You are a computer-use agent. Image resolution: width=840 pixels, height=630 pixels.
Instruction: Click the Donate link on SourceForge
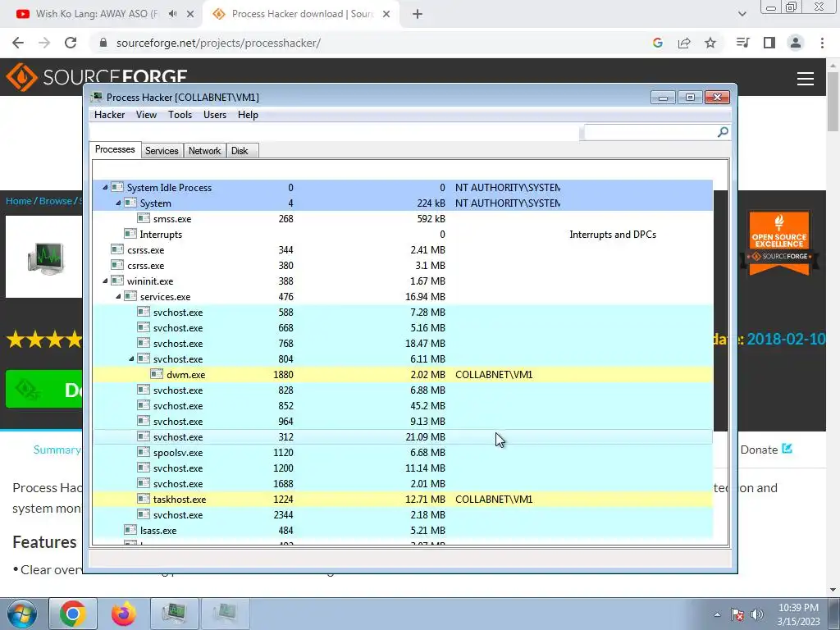pos(766,450)
